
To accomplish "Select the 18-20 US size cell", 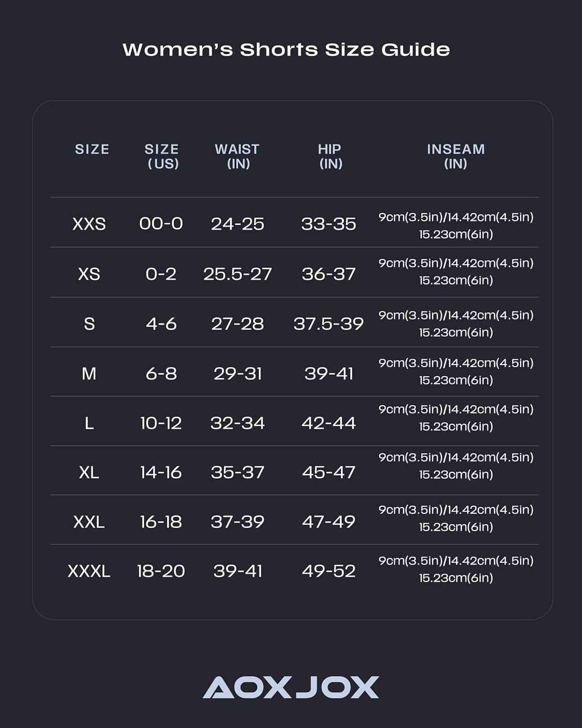I will pyautogui.click(x=161, y=571).
